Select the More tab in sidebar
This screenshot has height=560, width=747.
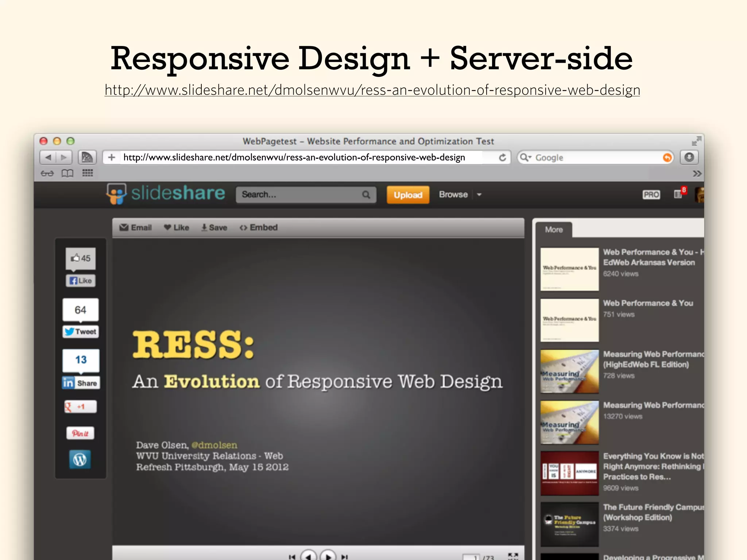[554, 230]
